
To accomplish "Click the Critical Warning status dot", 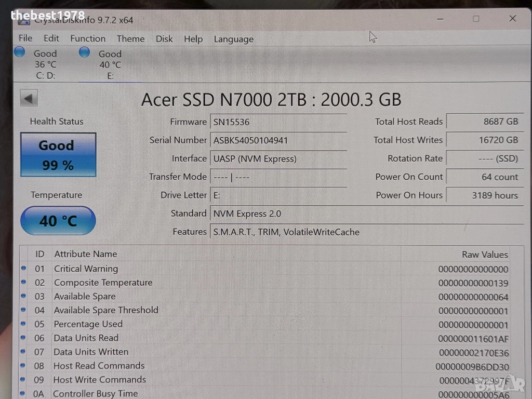I will (23, 269).
